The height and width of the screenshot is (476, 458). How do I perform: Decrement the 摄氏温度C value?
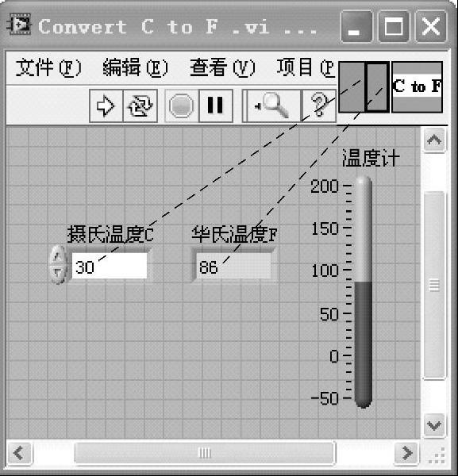[58, 274]
